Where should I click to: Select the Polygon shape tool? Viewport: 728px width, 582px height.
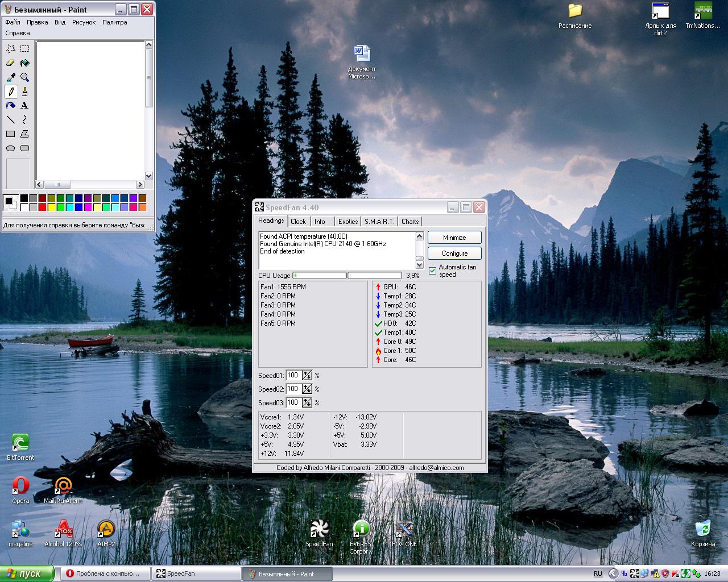pyautogui.click(x=24, y=134)
